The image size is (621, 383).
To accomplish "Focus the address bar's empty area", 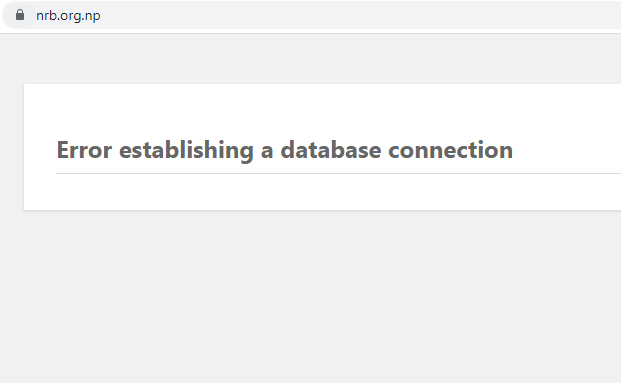I will coord(356,15).
